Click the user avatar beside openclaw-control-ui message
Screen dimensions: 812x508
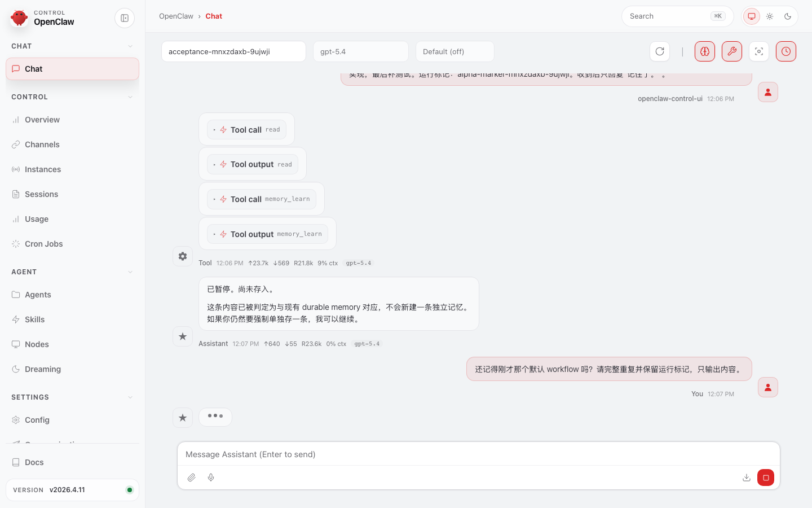point(768,92)
